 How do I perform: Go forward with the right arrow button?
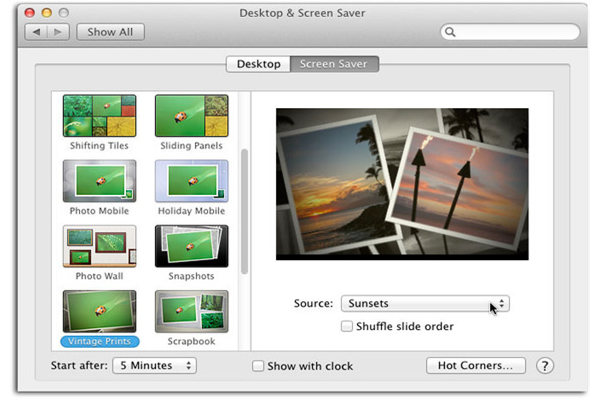click(x=58, y=32)
